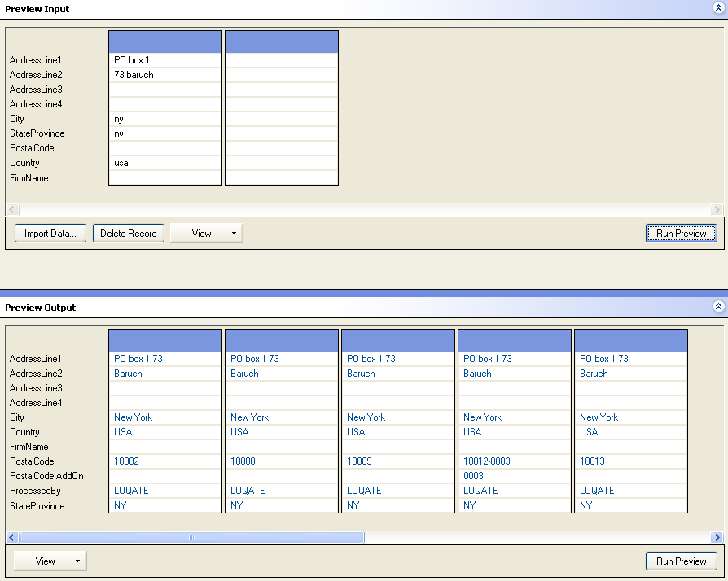
Task: Run Preview from the Preview Output panel
Action: pyautogui.click(x=681, y=561)
